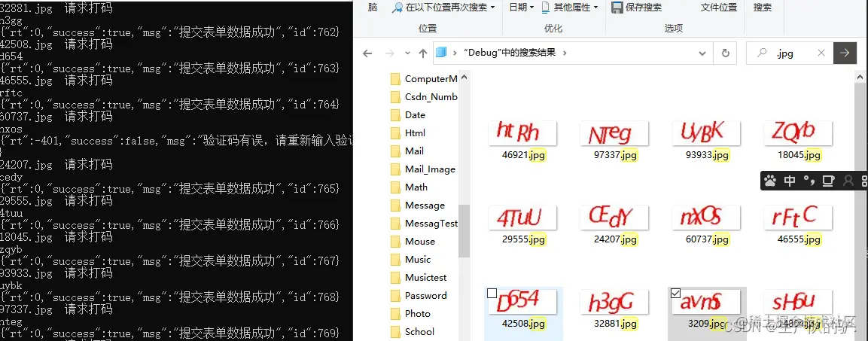Select the School folder
The height and width of the screenshot is (341, 868).
pos(413,331)
